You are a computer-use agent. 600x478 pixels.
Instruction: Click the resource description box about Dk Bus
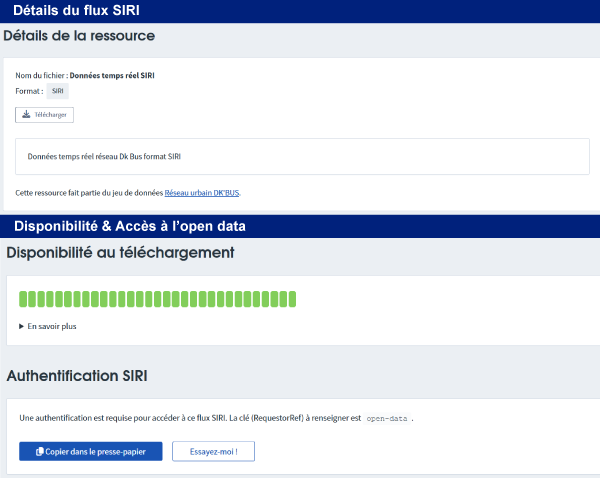pos(302,157)
